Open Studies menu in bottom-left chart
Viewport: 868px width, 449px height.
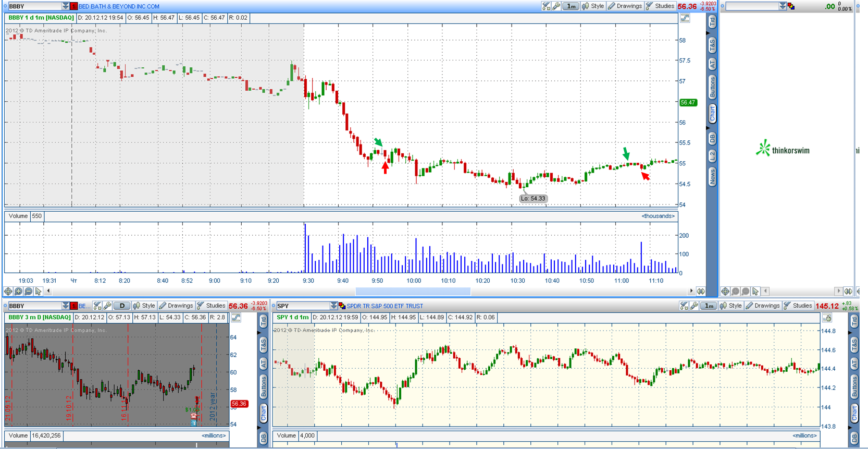211,306
